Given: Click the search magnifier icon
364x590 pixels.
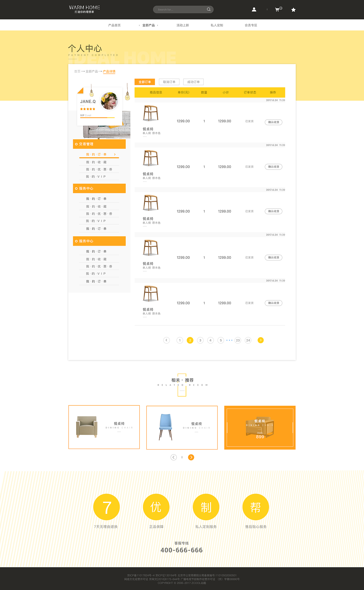Looking at the screenshot, I should (x=209, y=9).
